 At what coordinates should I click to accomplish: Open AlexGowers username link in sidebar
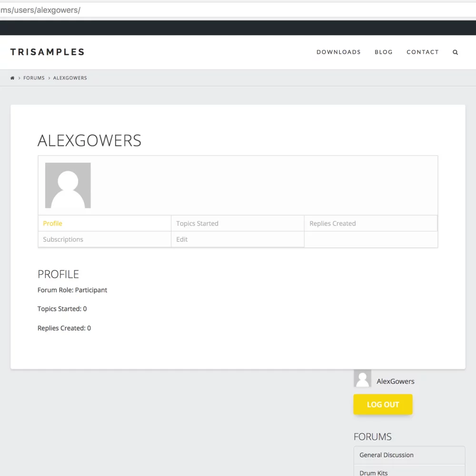[395, 381]
